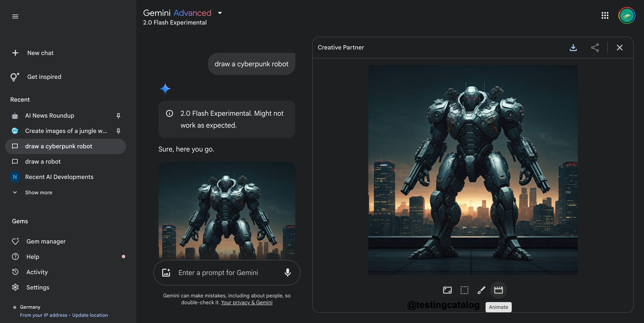This screenshot has height=323, width=644.
Task: Click the aspect ratio resize icon
Action: click(x=447, y=290)
